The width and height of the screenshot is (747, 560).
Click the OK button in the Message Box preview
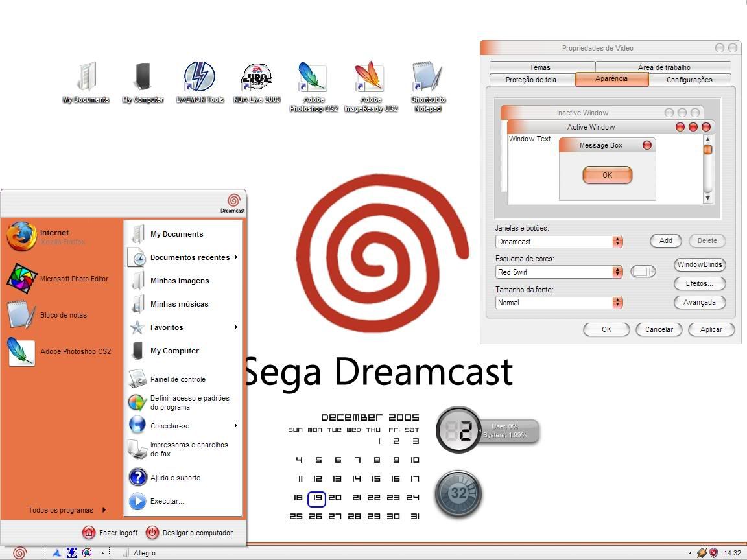pyautogui.click(x=608, y=175)
